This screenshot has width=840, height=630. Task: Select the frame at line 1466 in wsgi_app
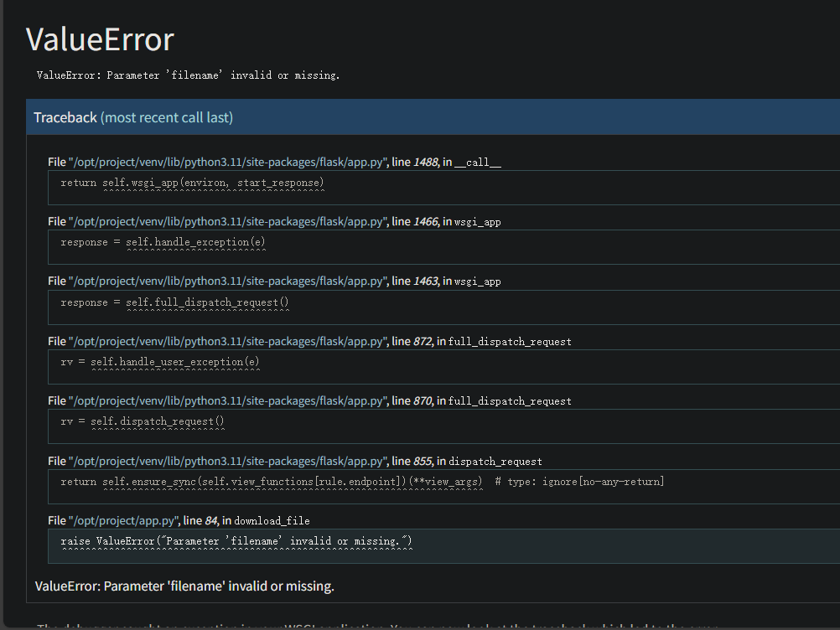click(x=274, y=221)
